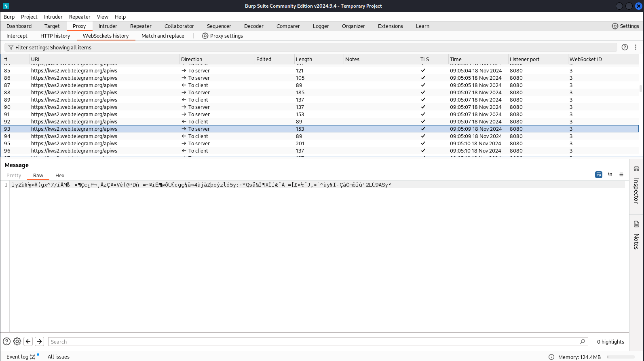Select WebSocket message row 85
This screenshot has width=644, height=361.
point(319,70)
